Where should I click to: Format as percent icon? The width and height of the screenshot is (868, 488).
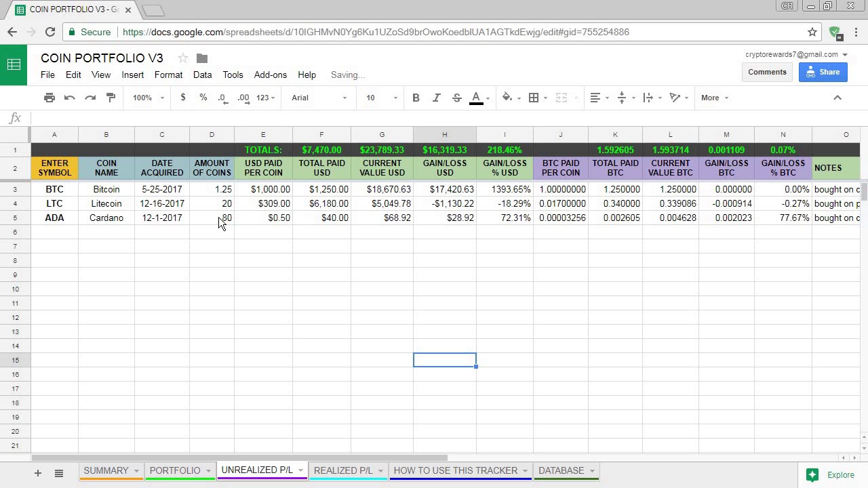[203, 98]
